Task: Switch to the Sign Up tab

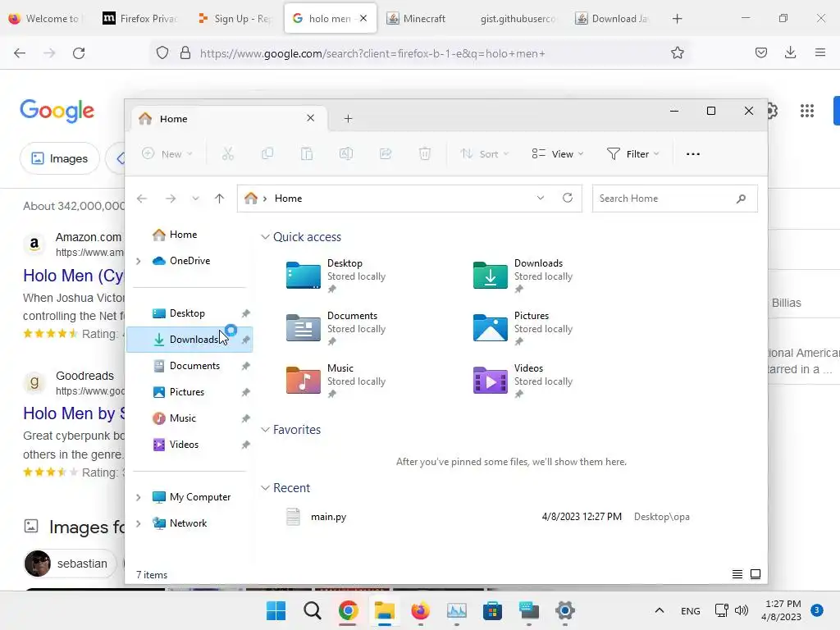Action: click(x=235, y=19)
